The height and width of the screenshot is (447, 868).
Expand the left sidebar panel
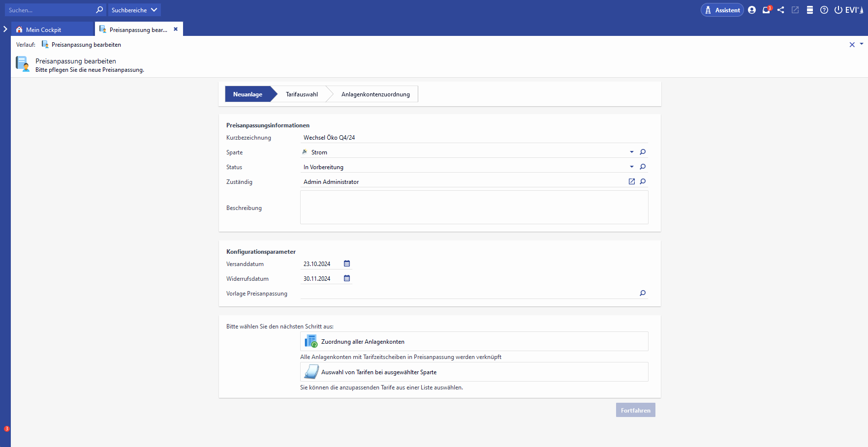pos(5,30)
